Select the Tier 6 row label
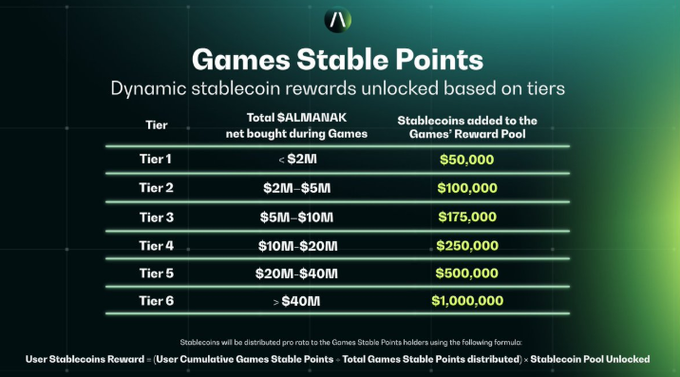680x377 pixels. tap(156, 301)
